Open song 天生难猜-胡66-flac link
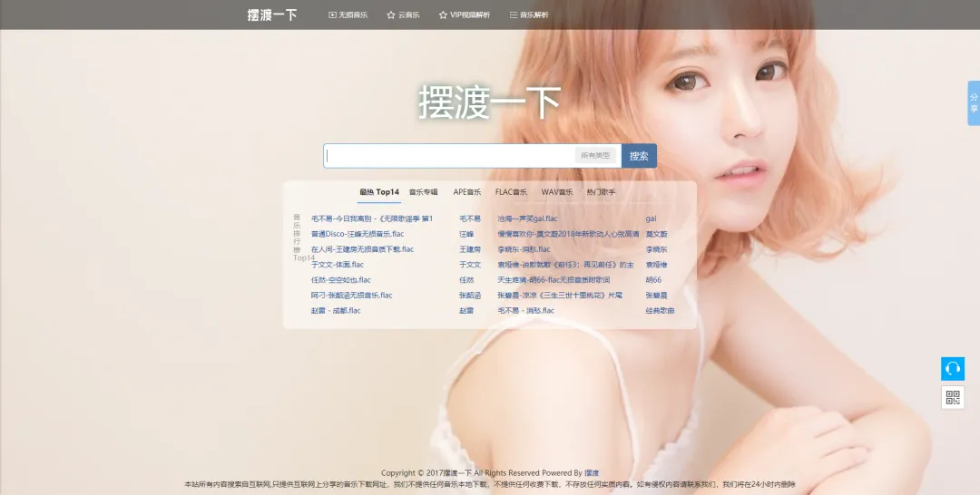980x495 pixels. pyautogui.click(x=554, y=279)
